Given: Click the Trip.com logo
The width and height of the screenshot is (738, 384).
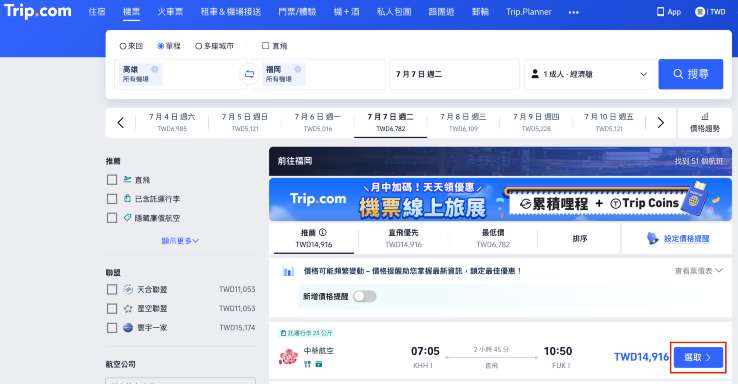Looking at the screenshot, I should point(38,11).
